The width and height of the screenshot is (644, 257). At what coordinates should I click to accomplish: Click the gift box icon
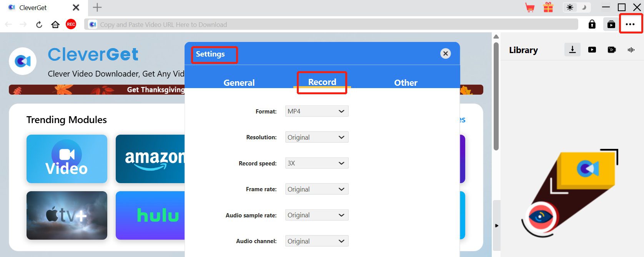point(548,7)
